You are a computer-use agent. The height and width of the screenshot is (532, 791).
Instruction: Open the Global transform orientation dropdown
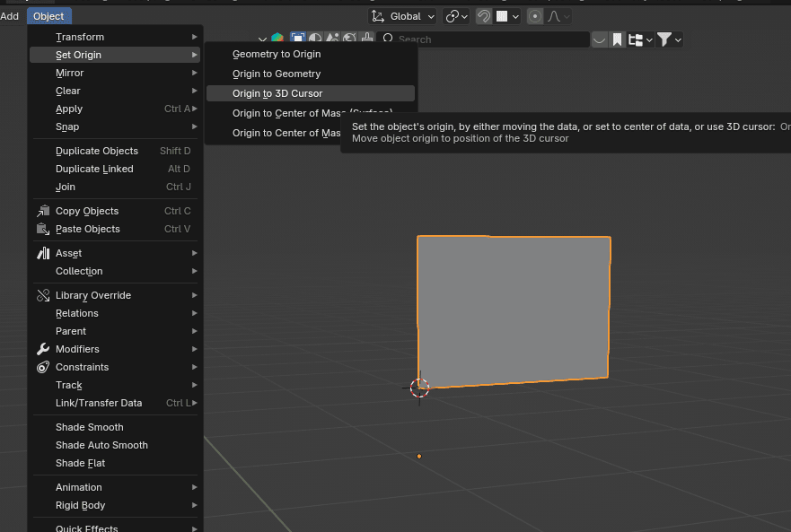click(x=403, y=16)
